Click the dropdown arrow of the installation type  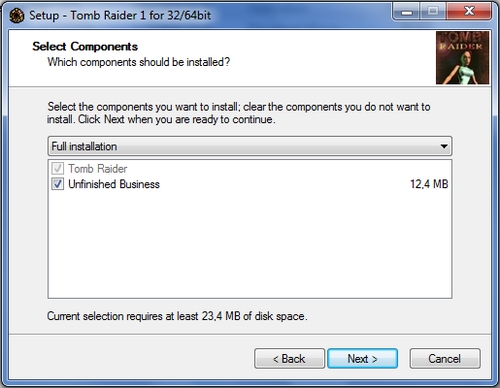point(444,146)
